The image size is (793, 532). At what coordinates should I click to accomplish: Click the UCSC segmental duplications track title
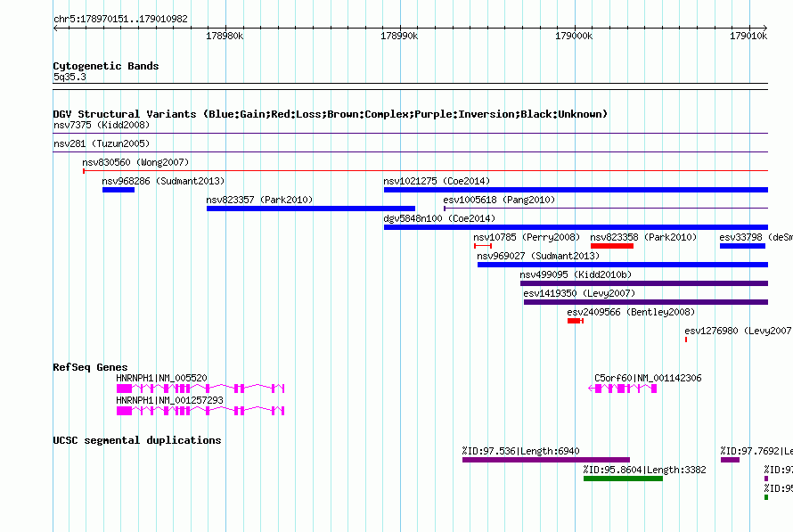pos(137,440)
